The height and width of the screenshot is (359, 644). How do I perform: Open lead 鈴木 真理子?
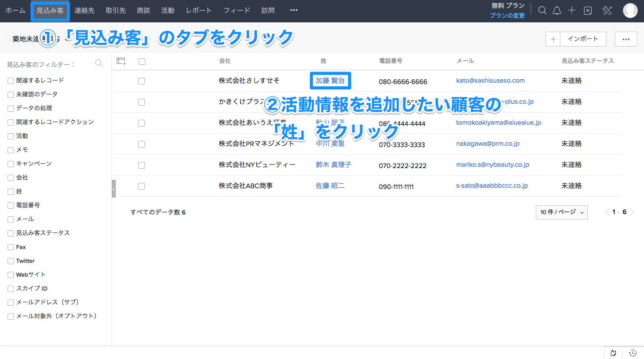pyautogui.click(x=334, y=165)
